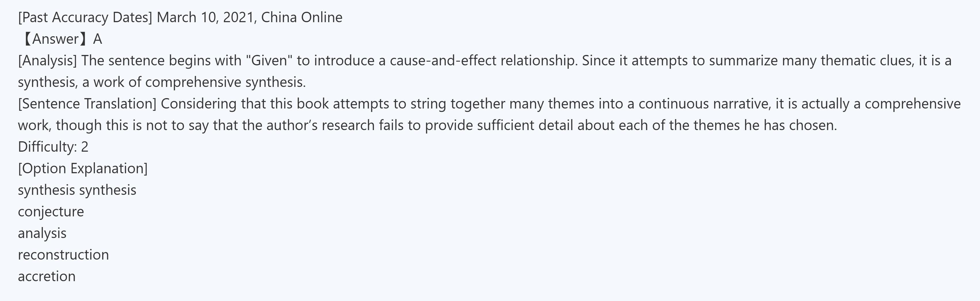Select the option word reconstruction
The height and width of the screenshot is (301, 980).
pos(64,255)
